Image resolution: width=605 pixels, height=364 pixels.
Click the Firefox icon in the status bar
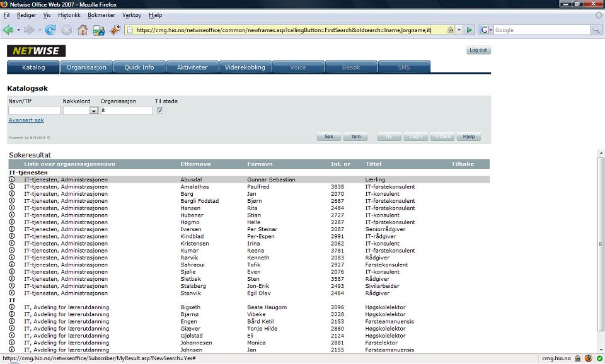589,358
